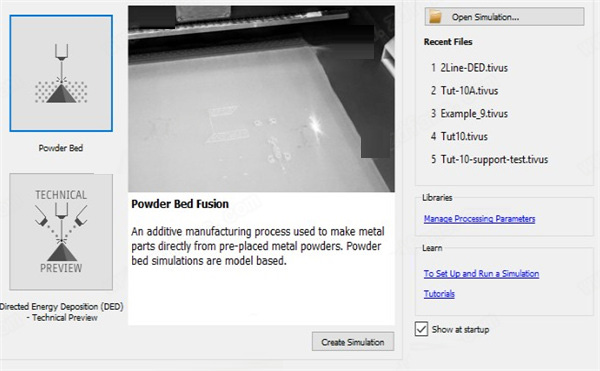Open recent file Tut-10-support-test.tivus
600x371 pixels.
pyautogui.click(x=489, y=159)
